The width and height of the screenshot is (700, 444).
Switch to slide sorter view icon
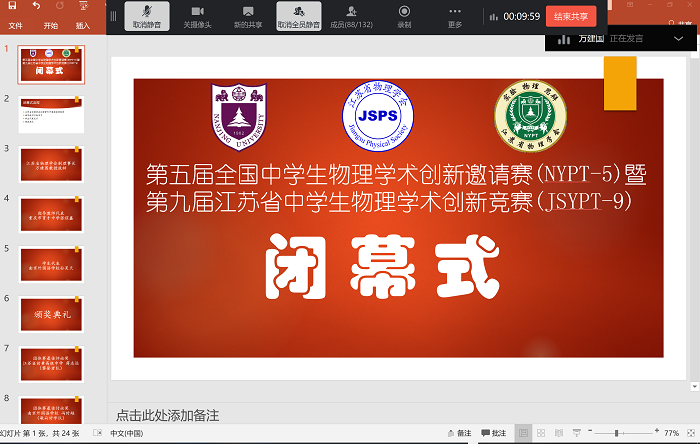(541, 433)
